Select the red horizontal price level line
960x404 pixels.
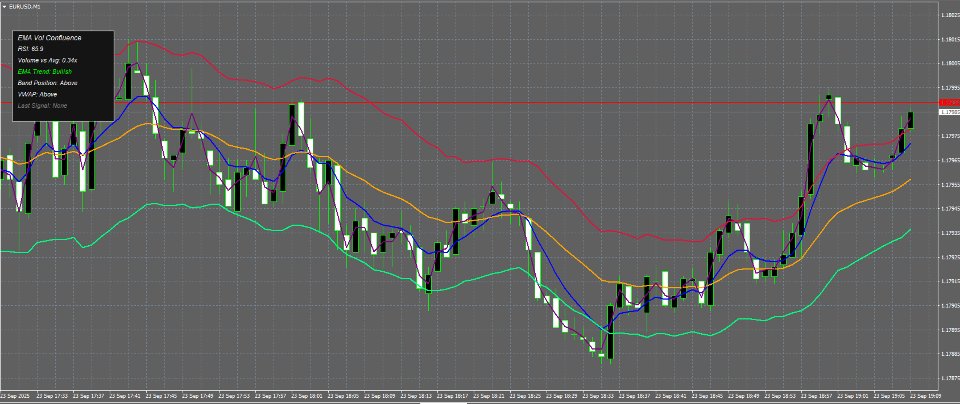(470, 103)
